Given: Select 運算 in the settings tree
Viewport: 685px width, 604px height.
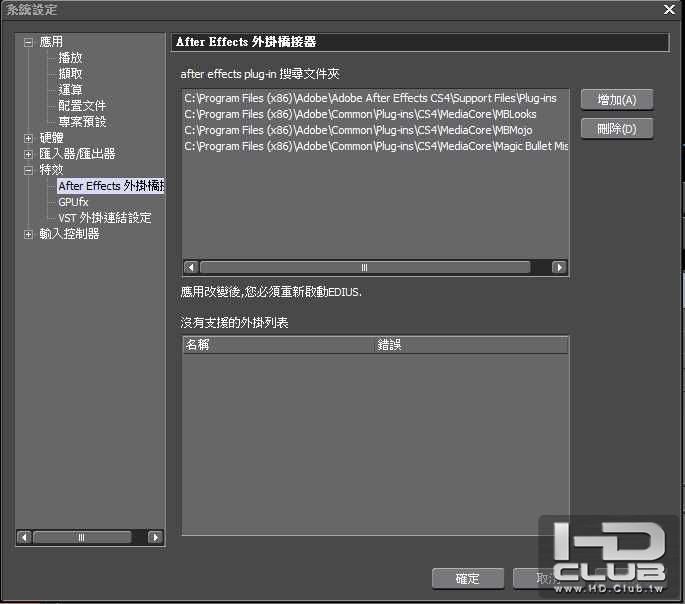Looking at the screenshot, I should 70,90.
